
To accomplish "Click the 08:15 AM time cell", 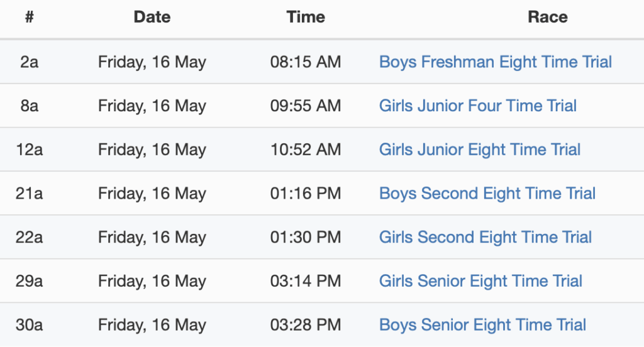I will point(306,62).
